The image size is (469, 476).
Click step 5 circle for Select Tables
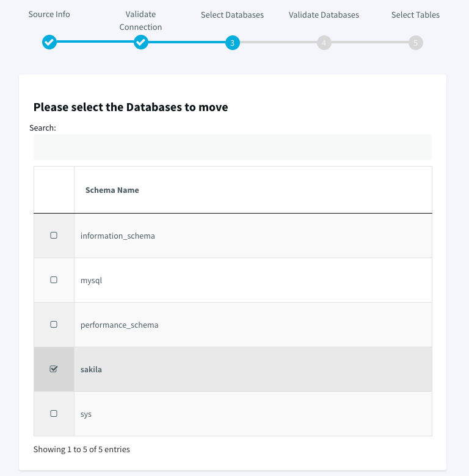tap(416, 43)
